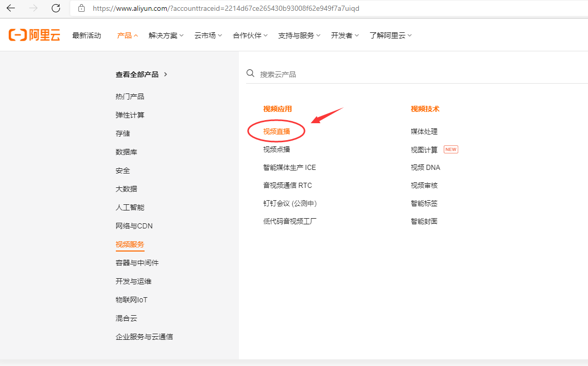This screenshot has width=588, height=366.
Task: Expand the 解决方案 menu
Action: 166,35
